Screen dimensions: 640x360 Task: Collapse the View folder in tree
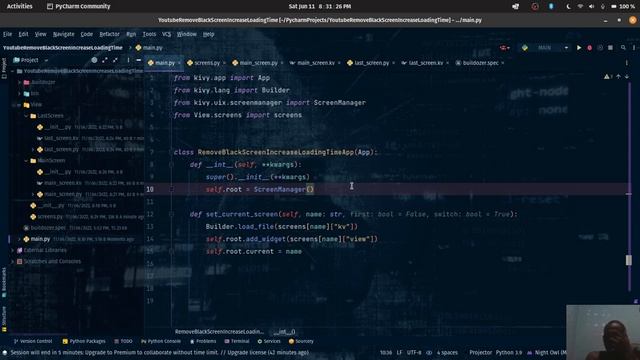point(19,105)
